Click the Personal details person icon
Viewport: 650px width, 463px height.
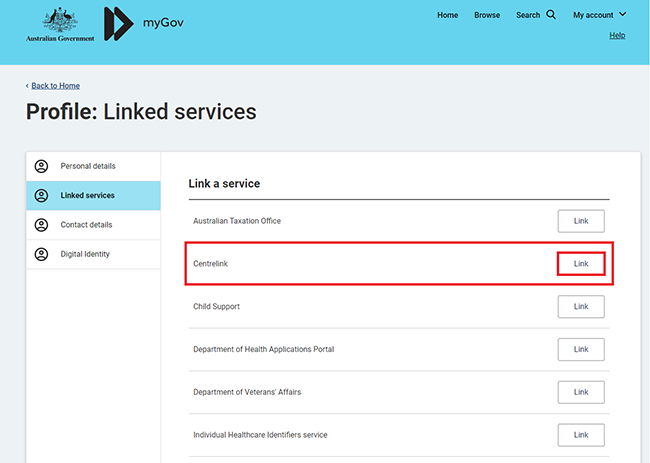click(41, 166)
